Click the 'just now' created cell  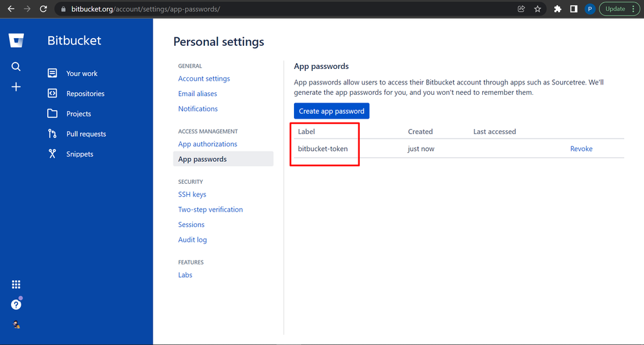tap(421, 149)
